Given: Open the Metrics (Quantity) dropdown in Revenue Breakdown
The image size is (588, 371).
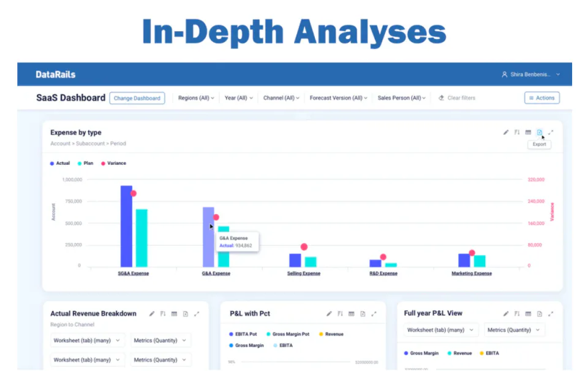Looking at the screenshot, I should pos(160,340).
